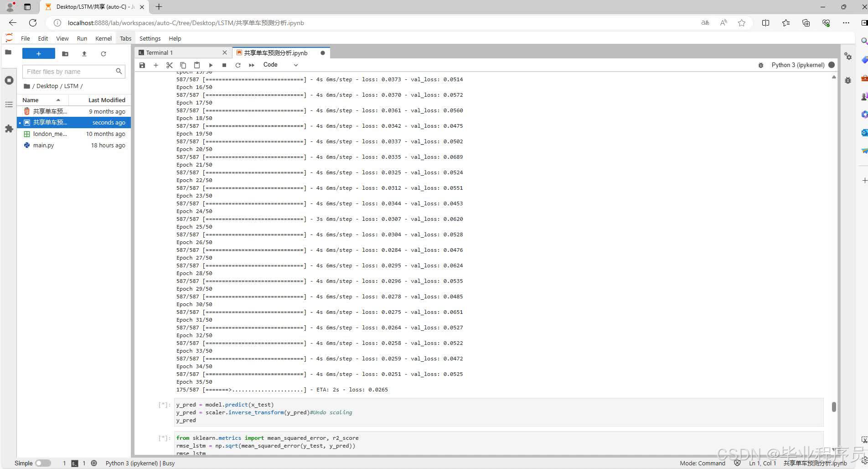
Task: Upload files with the upload icon
Action: coord(84,54)
